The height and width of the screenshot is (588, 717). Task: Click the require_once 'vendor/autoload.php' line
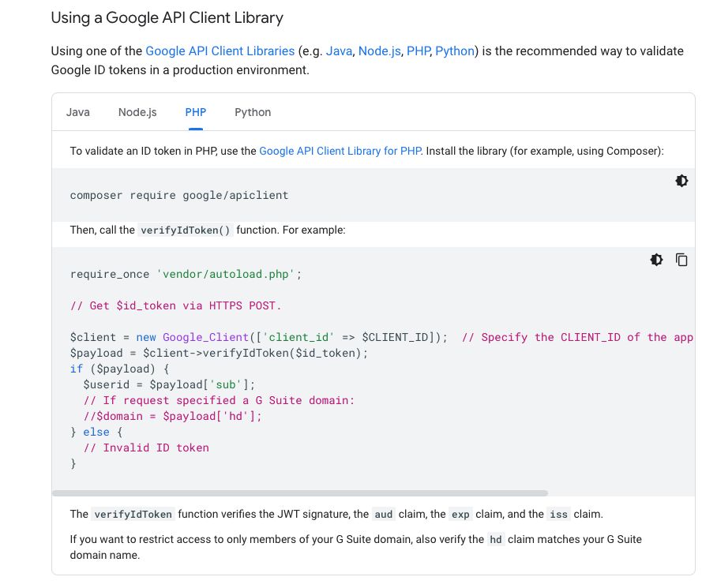[186, 274]
